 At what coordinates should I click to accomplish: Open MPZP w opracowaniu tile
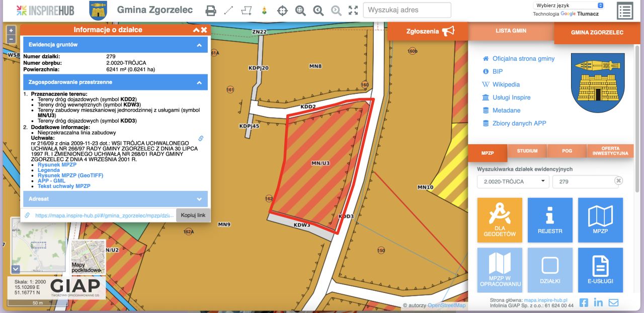click(500, 270)
